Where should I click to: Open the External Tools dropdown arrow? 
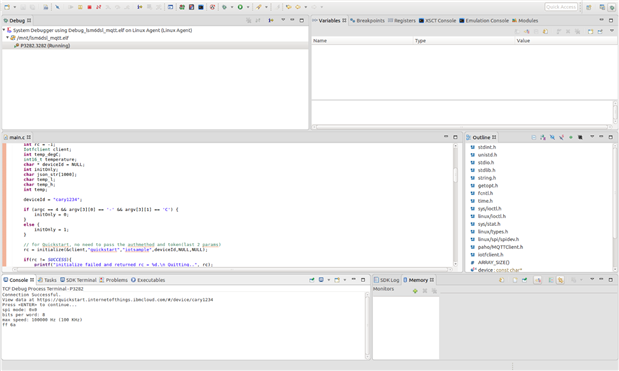266,7
